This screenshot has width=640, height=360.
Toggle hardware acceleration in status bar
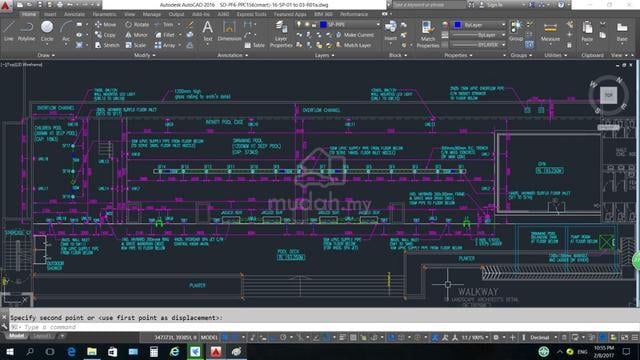coord(603,338)
